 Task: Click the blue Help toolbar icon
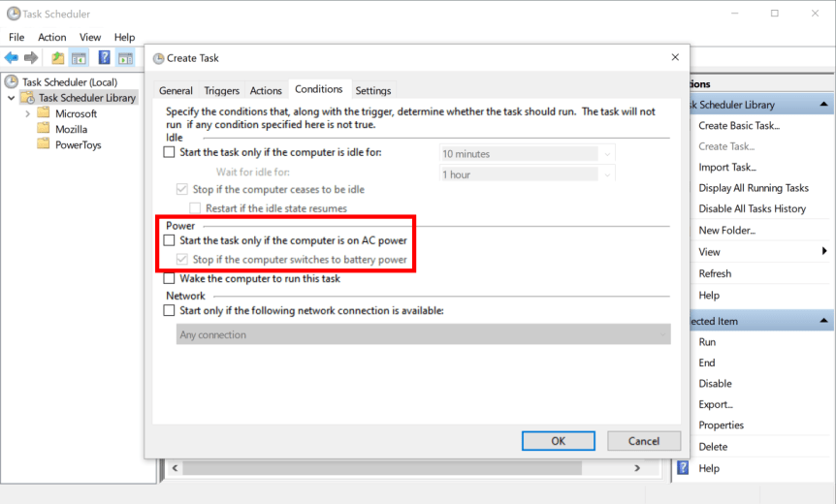pos(105,57)
